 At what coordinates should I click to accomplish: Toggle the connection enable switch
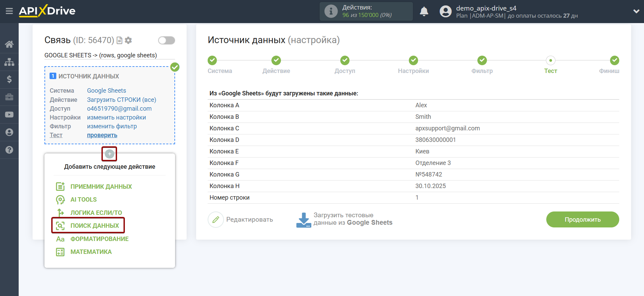(x=166, y=40)
